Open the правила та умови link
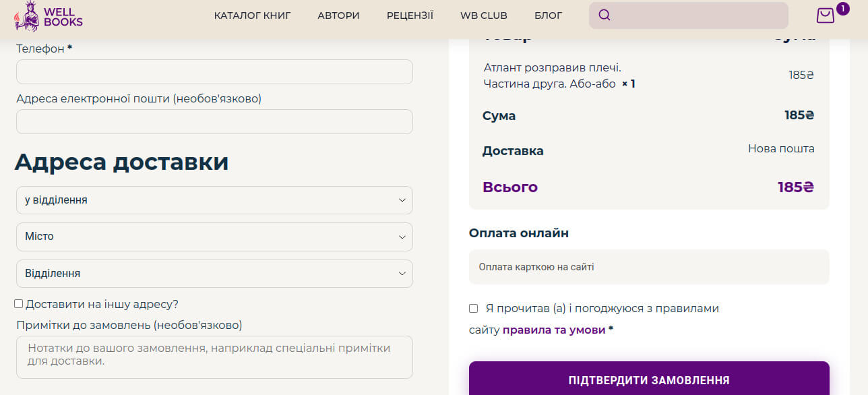The image size is (868, 395). pyautogui.click(x=554, y=330)
